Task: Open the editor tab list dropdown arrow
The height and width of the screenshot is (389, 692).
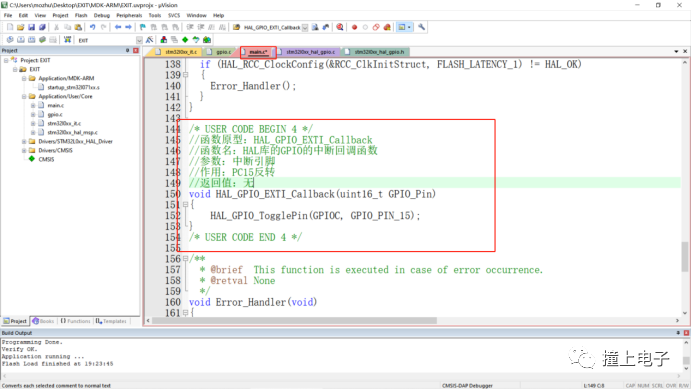Action: tap(676, 52)
